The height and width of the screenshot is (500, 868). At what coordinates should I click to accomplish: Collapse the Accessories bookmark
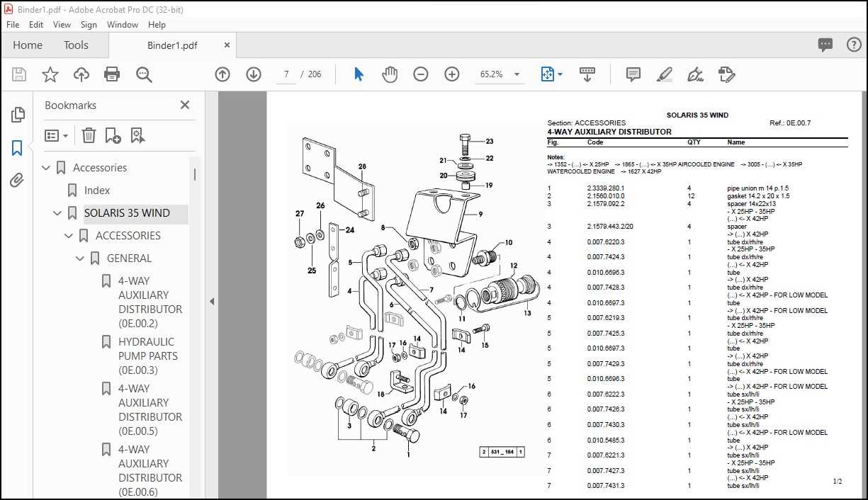click(x=47, y=168)
